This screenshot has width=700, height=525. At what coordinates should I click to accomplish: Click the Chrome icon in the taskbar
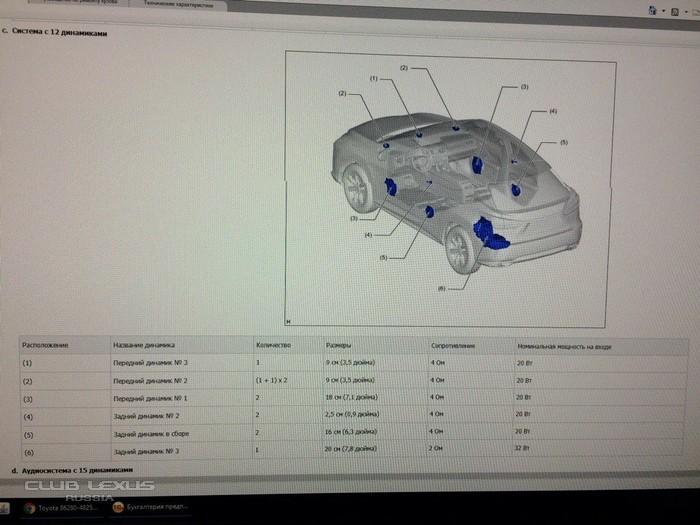29,507
